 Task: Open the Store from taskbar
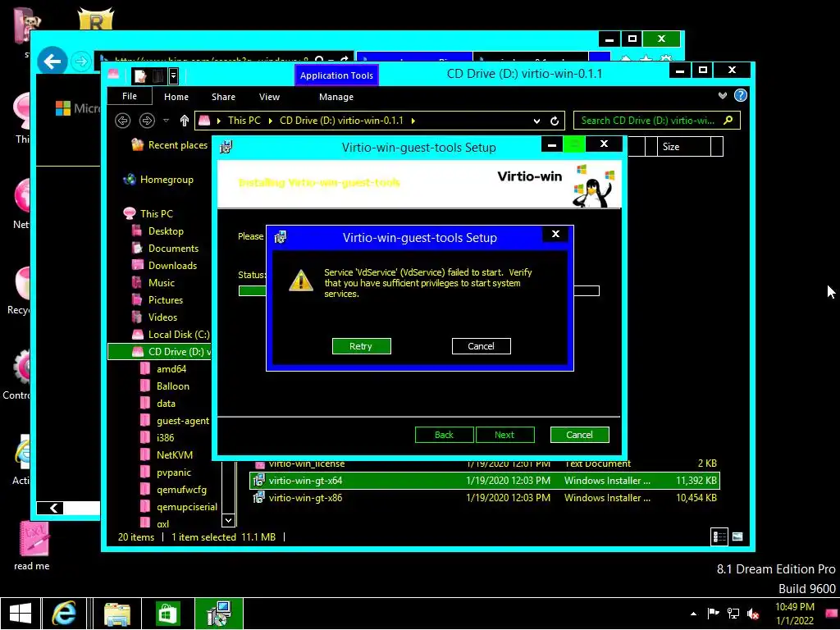[x=167, y=614]
